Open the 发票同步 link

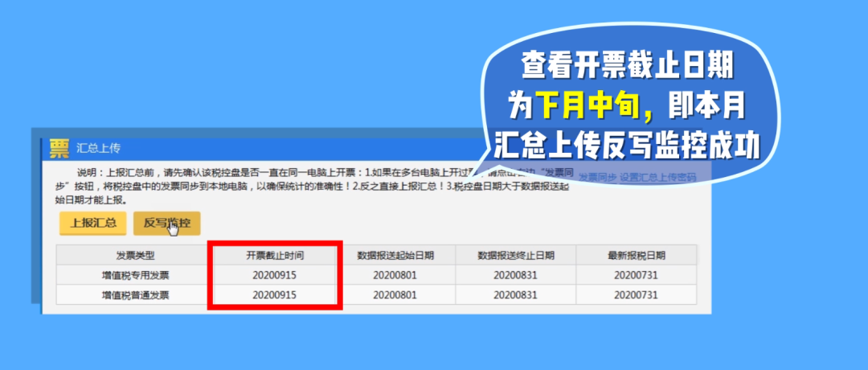[x=597, y=177]
